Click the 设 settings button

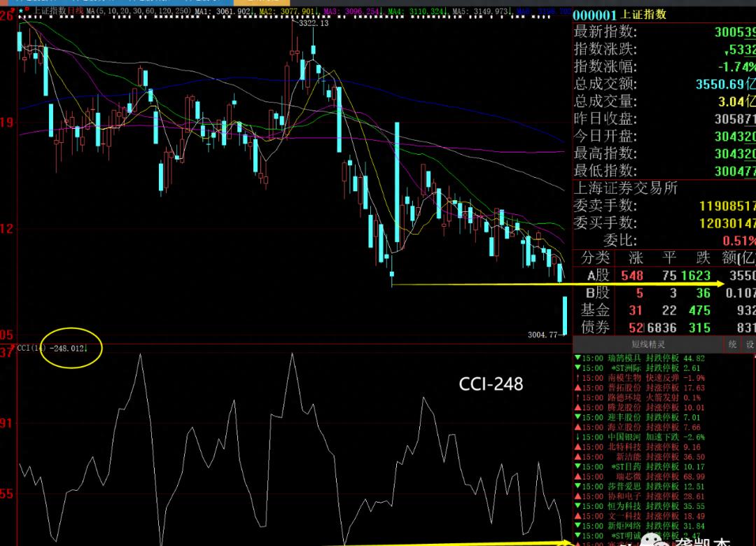coord(750,344)
